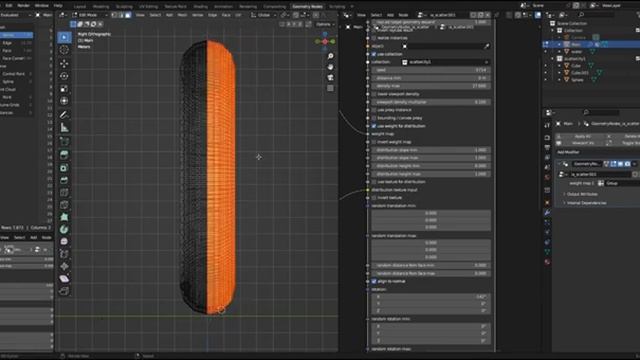
Task: Open the Render menu
Action: [x=23, y=6]
